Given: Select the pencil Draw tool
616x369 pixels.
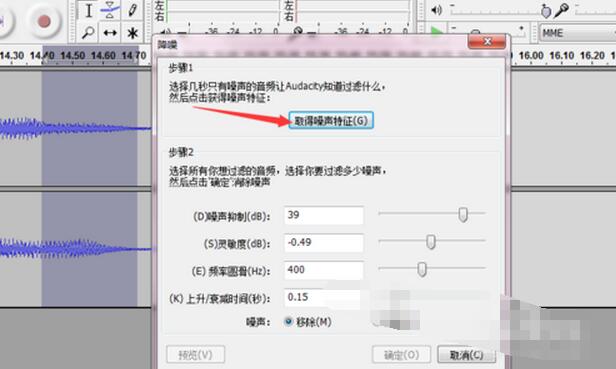Looking at the screenshot, I should point(132,11).
